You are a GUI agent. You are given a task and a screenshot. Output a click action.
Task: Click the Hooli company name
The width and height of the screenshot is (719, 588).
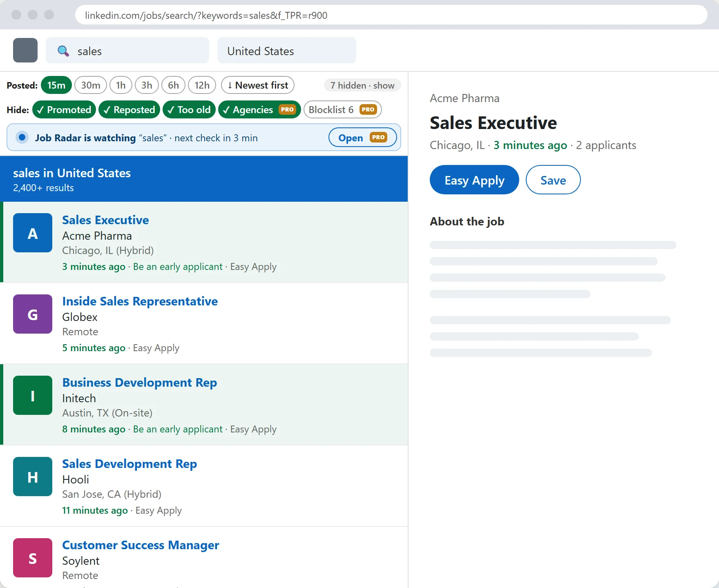click(x=76, y=479)
